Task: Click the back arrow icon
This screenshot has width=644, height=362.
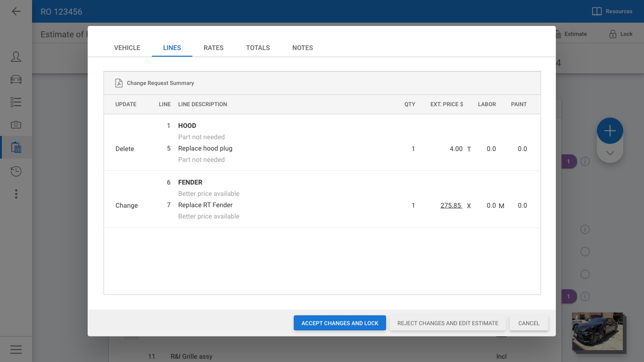Action: 16,11
